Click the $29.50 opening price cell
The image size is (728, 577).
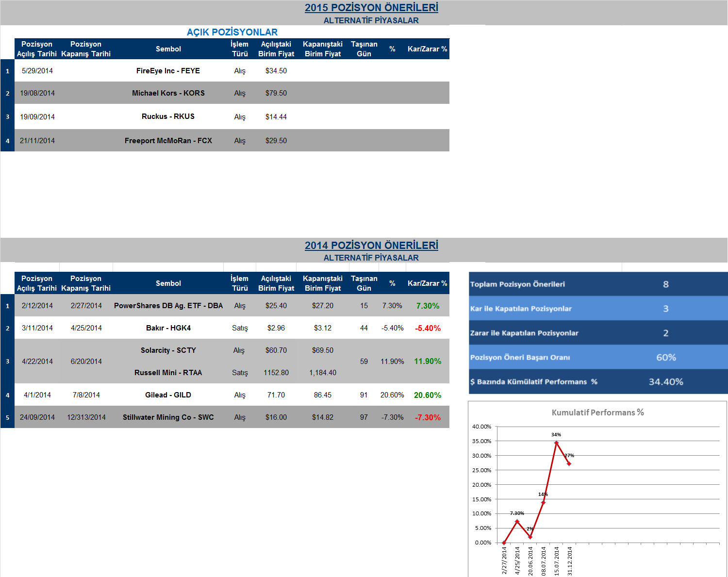point(276,141)
